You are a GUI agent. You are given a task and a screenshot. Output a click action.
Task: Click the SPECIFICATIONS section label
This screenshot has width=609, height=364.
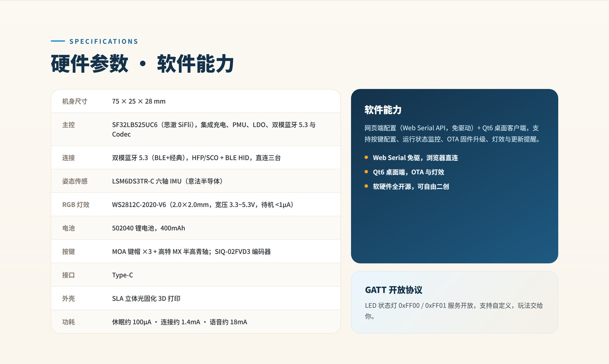(104, 41)
